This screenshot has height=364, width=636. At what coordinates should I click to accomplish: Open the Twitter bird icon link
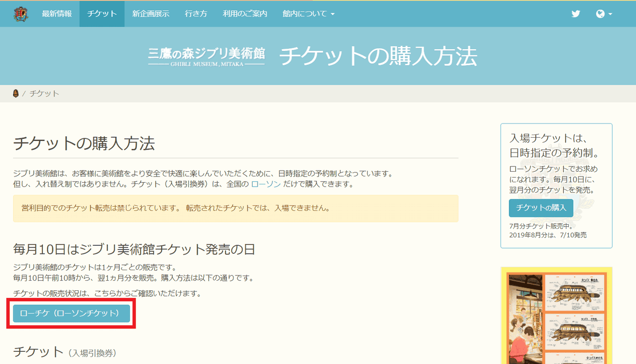(576, 14)
